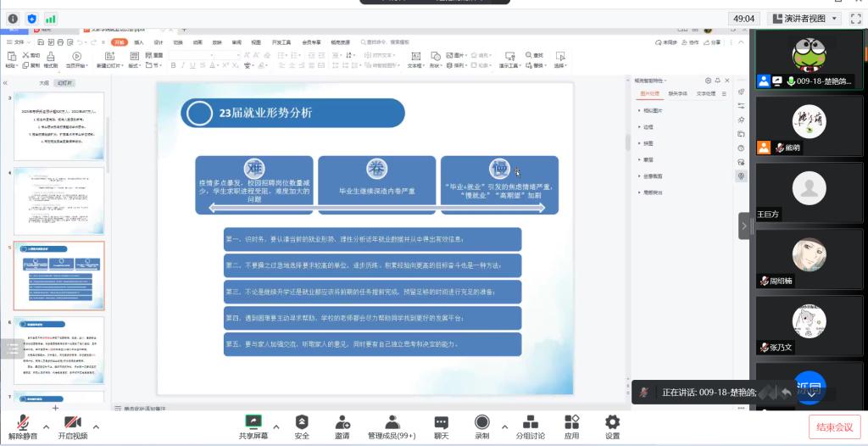868x446 pixels.
Task: Open the Chat (聊天) icon
Action: click(441, 422)
